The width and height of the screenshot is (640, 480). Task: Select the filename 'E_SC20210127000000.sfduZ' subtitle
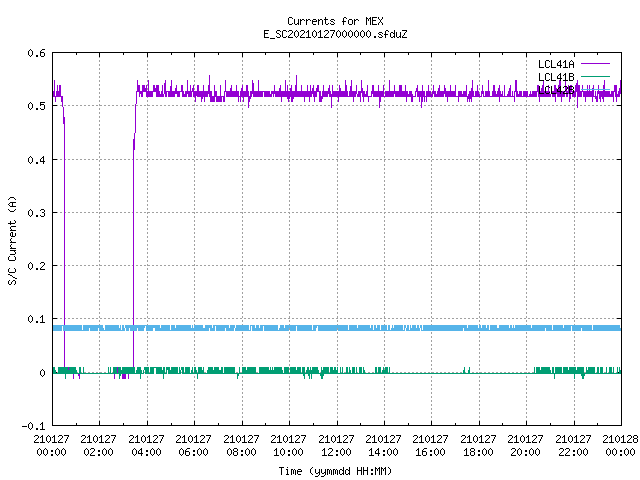coord(335,34)
